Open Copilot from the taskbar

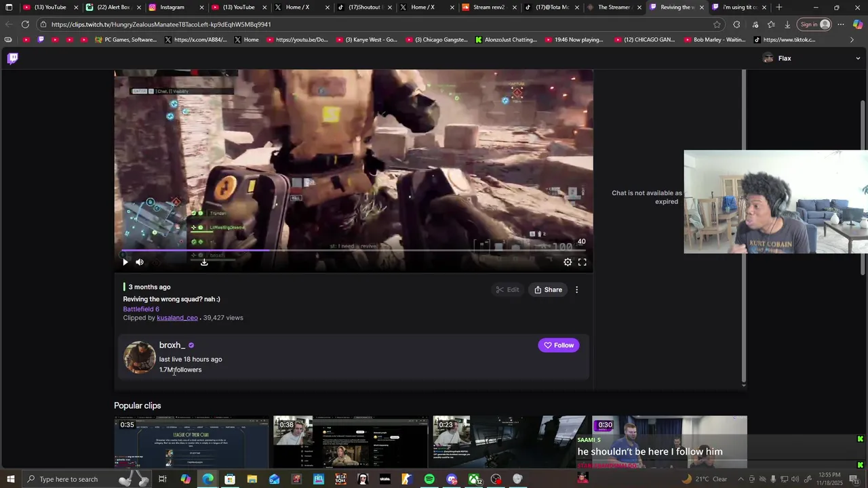tap(185, 479)
